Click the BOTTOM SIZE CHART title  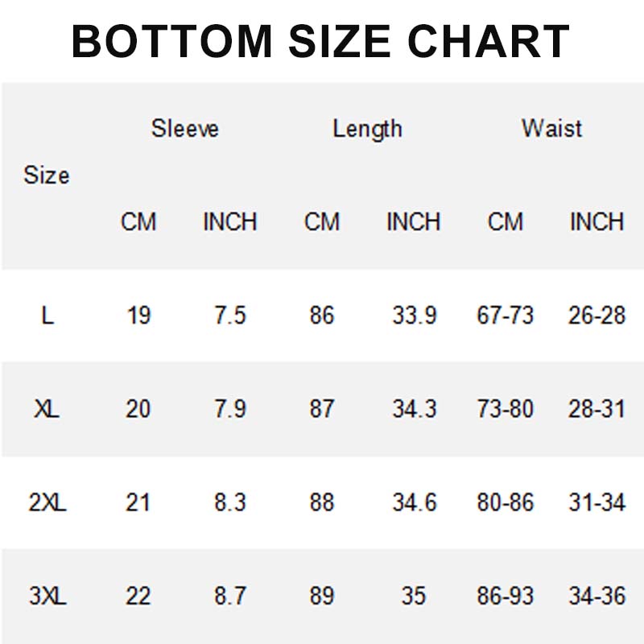tap(320, 41)
